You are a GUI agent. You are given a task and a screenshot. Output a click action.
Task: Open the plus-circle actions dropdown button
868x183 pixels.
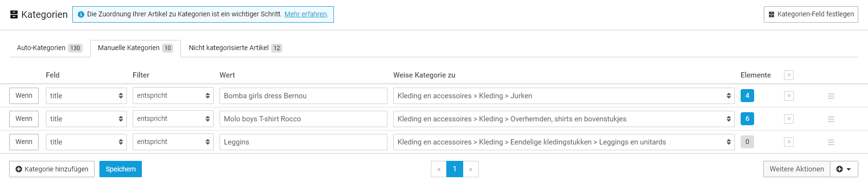point(844,169)
